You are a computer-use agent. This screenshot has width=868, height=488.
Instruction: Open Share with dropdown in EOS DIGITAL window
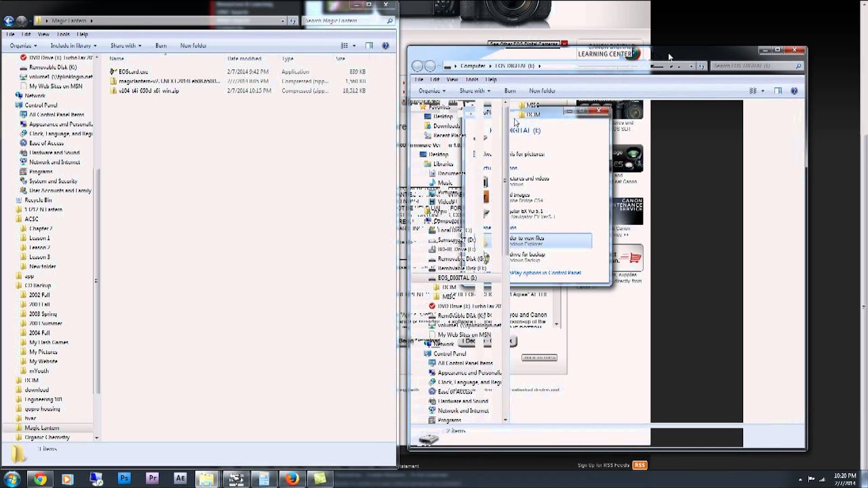[474, 91]
